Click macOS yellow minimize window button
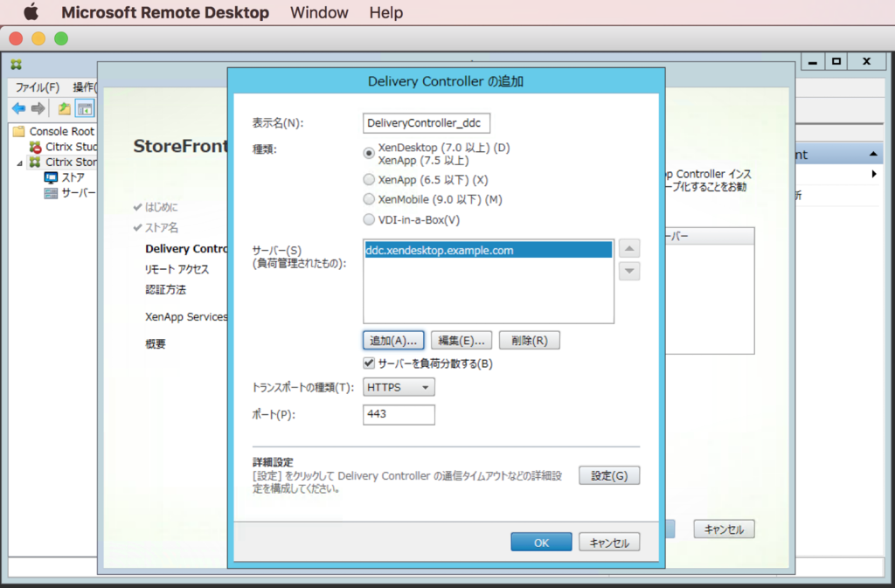Viewport: 895px width, 588px height. [38, 38]
